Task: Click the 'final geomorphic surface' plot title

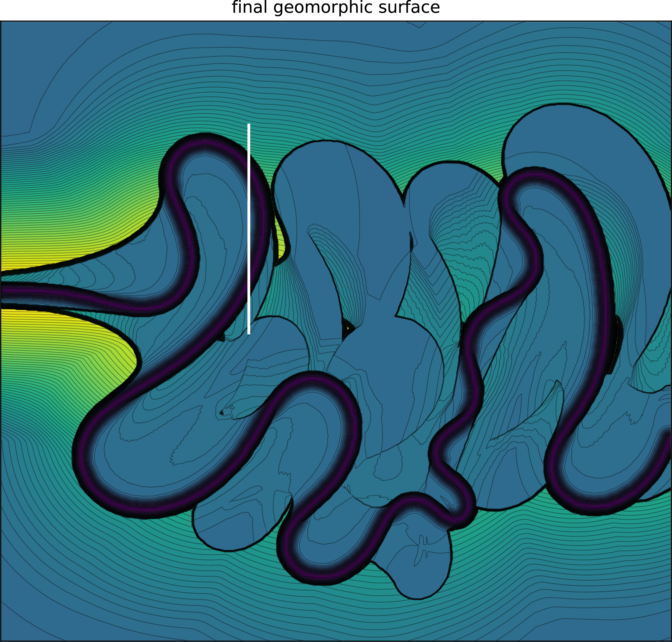Action: pyautogui.click(x=336, y=8)
